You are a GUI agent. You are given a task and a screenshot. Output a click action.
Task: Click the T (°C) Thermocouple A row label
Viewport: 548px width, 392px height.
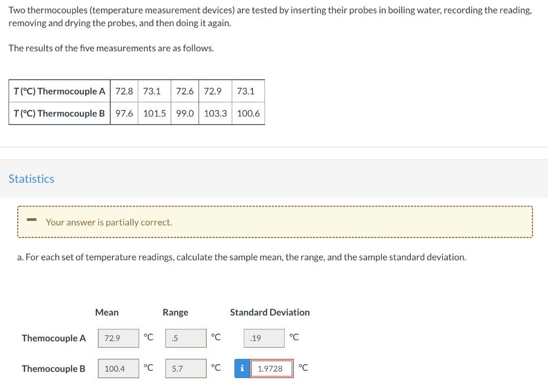(59, 91)
